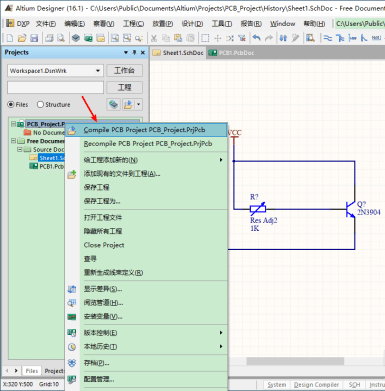Screen dimensions: 385x391
Task: Redo the last action
Action: pos(268,38)
